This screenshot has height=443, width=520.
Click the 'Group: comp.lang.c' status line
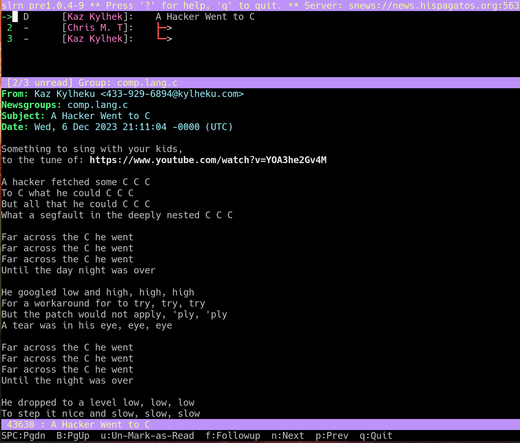point(128,83)
